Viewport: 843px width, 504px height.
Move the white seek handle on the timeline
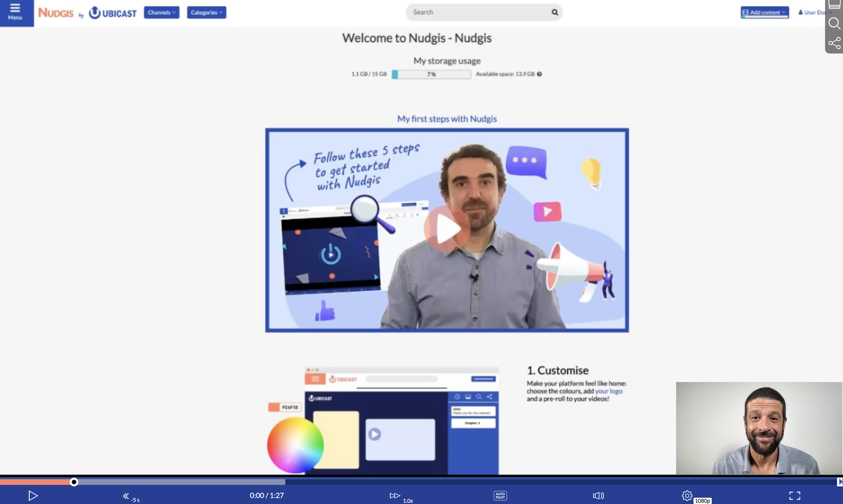pos(74,482)
